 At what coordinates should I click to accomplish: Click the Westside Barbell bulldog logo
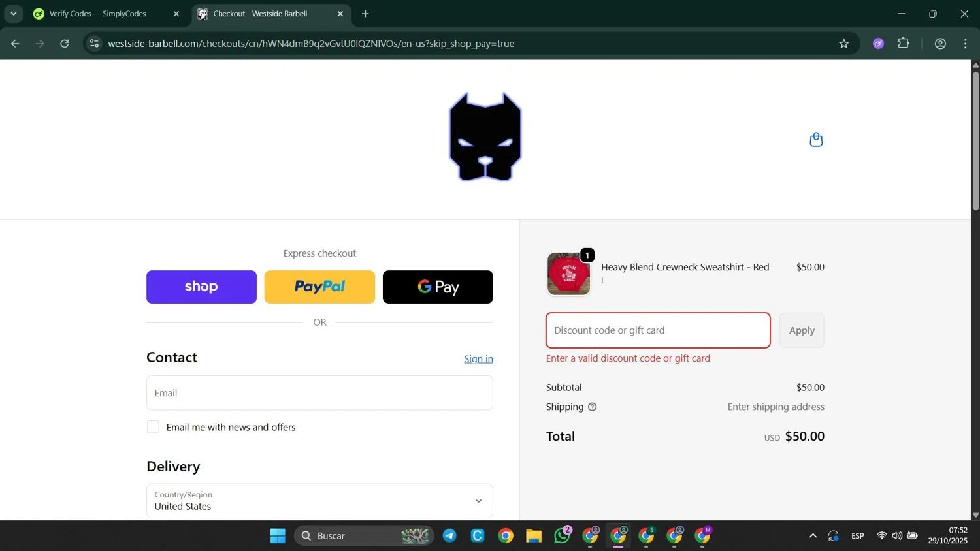tap(485, 137)
